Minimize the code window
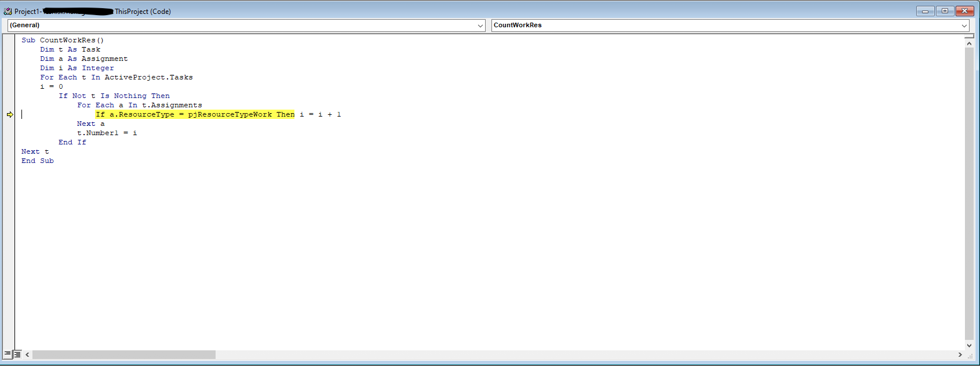 pyautogui.click(x=925, y=11)
